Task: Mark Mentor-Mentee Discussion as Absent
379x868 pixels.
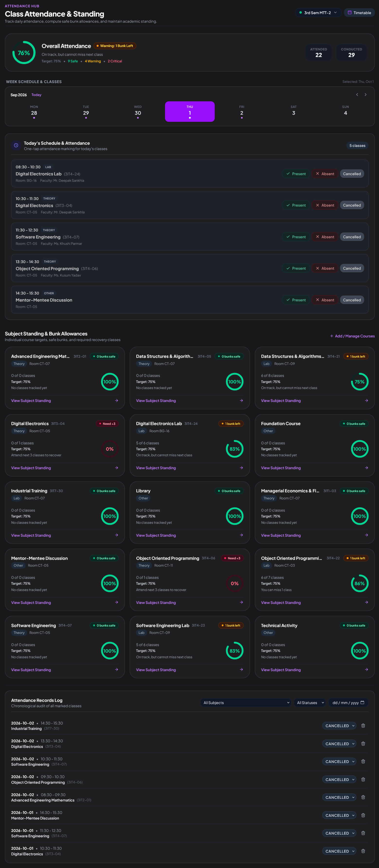Action: [325, 300]
